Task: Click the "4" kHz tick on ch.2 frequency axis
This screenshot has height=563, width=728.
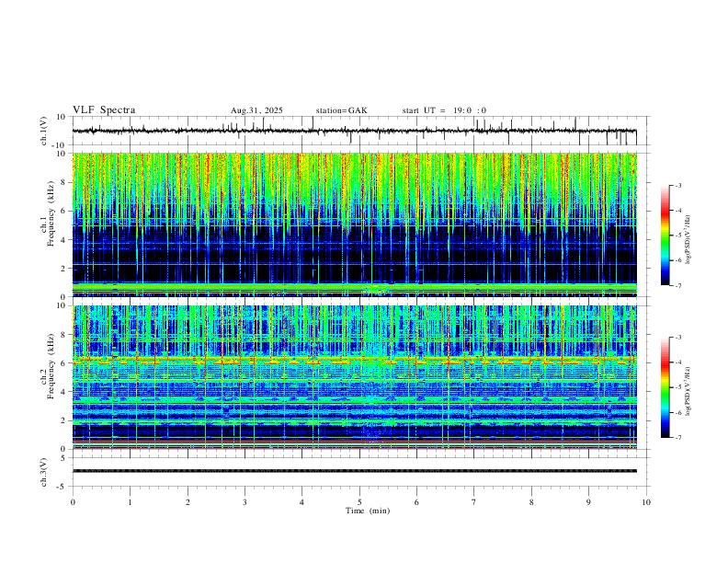Action: (x=64, y=392)
